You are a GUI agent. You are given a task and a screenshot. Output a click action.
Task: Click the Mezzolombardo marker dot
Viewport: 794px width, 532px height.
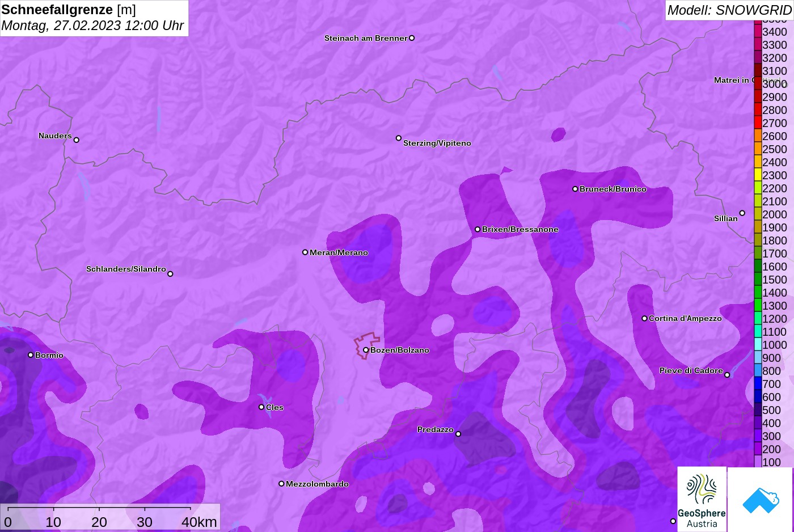point(281,484)
